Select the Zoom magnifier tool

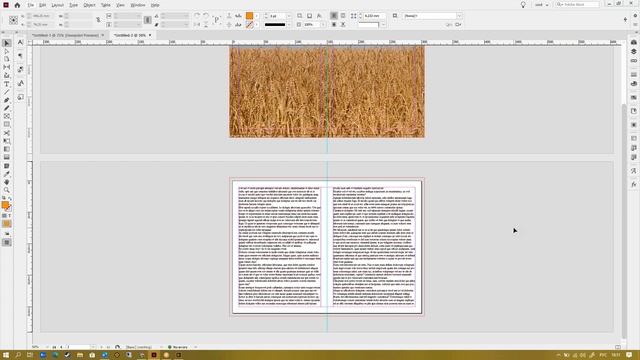coord(7,190)
